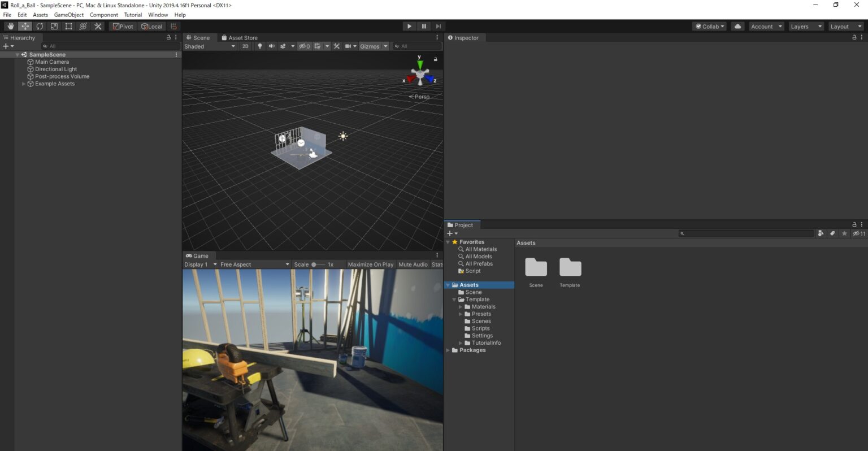This screenshot has width=868, height=451.
Task: Expand the Materials folder arrow
Action: click(x=461, y=307)
